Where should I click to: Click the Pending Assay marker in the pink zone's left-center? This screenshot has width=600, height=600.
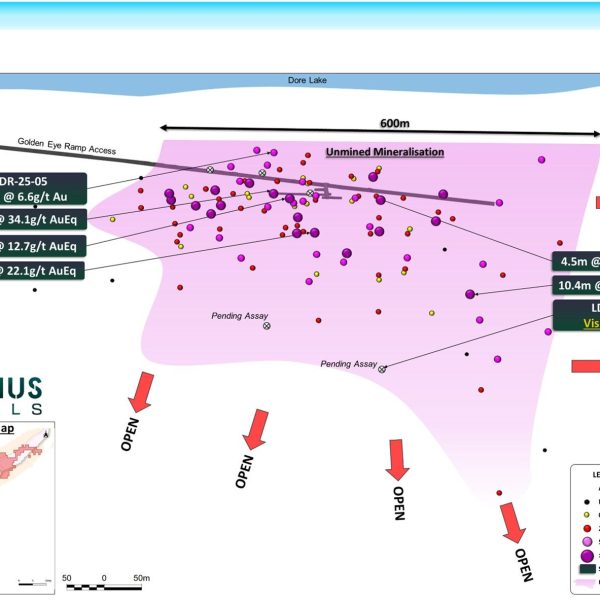(x=266, y=327)
